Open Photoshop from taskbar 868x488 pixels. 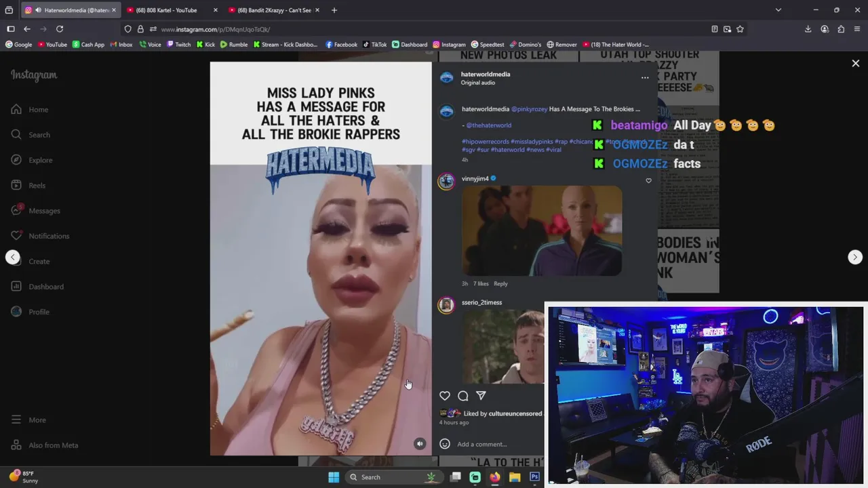(534, 477)
